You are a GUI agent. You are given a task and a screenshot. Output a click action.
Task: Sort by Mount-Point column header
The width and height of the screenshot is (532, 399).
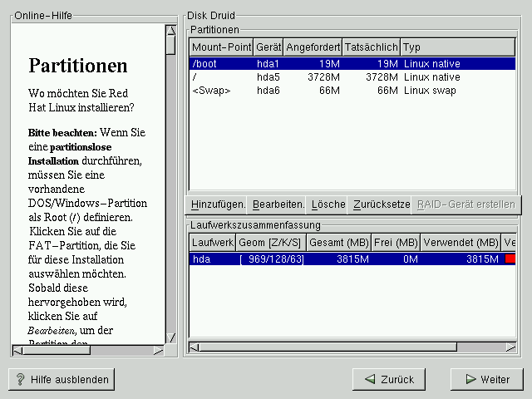coord(221,46)
